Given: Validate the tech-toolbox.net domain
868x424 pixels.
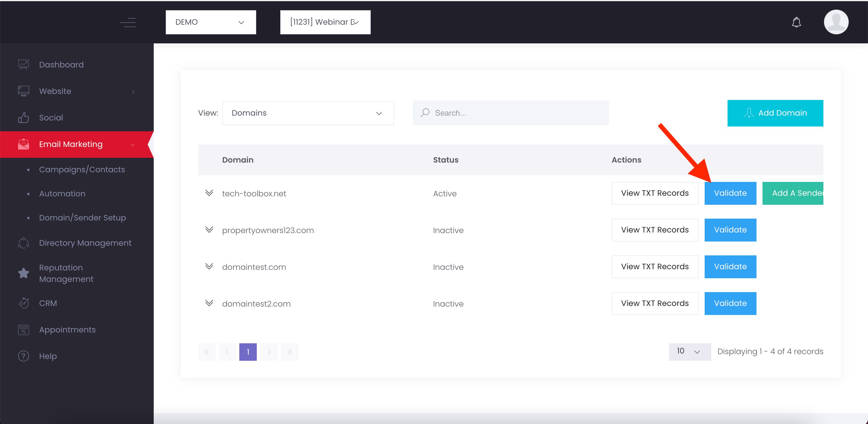Looking at the screenshot, I should click(730, 193).
